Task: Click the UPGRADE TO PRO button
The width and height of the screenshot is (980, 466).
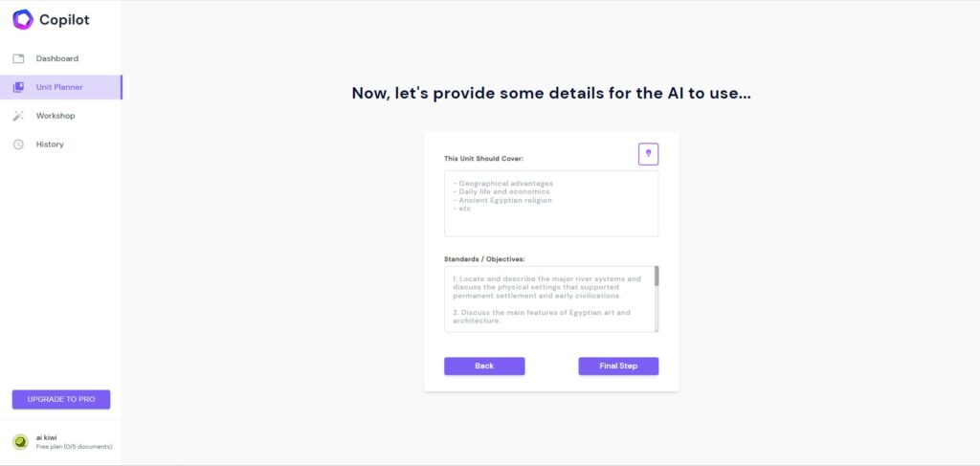Action: tap(61, 399)
